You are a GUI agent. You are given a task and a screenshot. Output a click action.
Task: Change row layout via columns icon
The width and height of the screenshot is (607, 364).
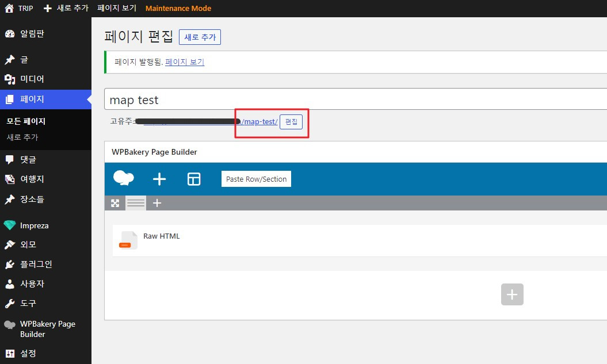coord(136,203)
